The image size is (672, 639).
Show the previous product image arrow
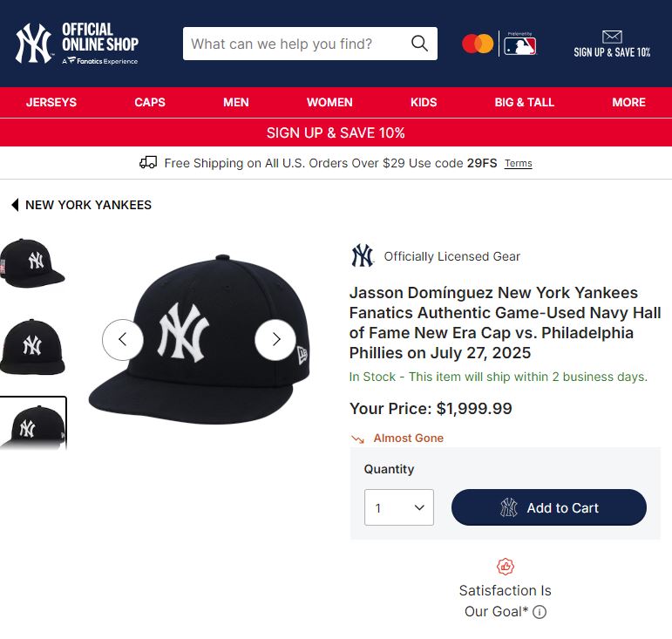pyautogui.click(x=123, y=339)
